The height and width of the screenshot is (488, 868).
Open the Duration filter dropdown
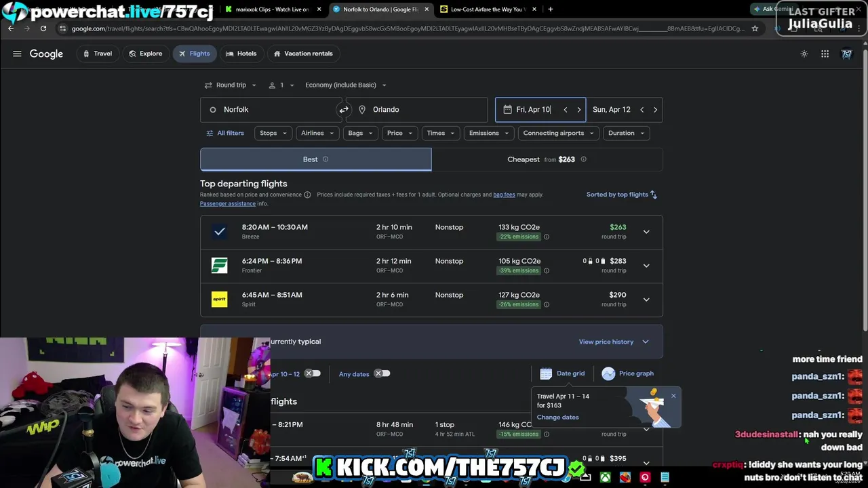pyautogui.click(x=626, y=133)
